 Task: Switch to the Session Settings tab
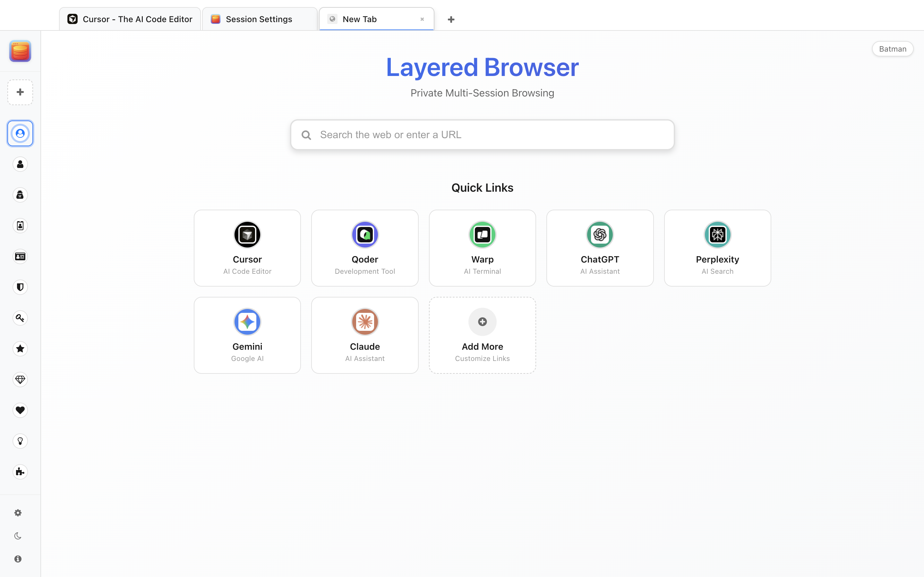click(259, 19)
